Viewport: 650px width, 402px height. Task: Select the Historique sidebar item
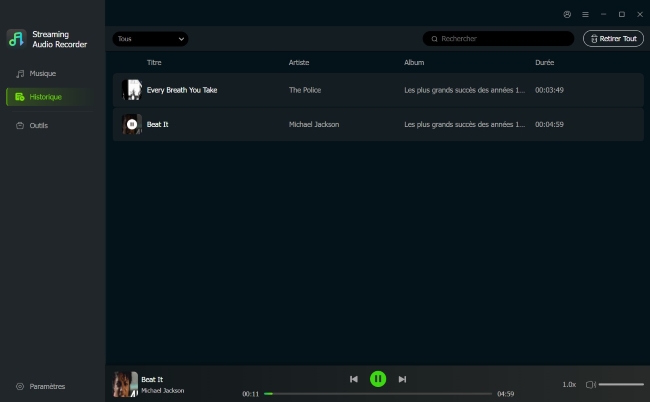(50, 97)
